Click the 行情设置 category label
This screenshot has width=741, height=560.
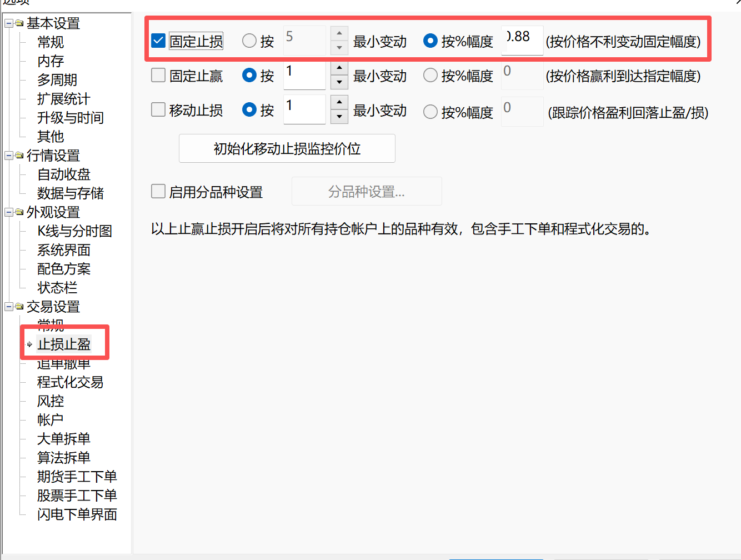click(53, 156)
